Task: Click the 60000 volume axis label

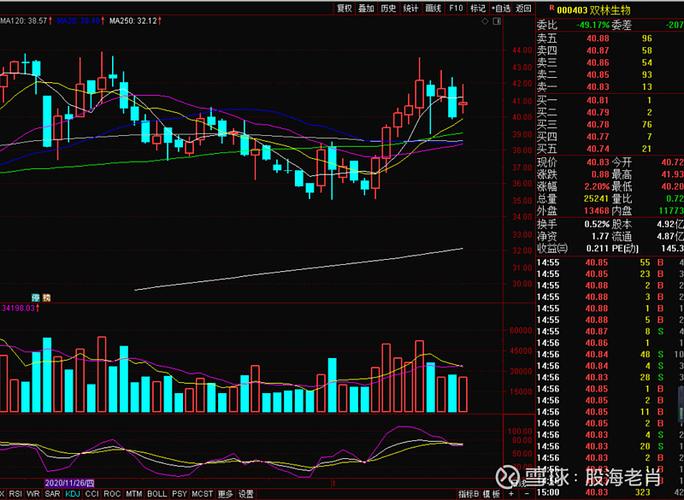Action: 521,330
